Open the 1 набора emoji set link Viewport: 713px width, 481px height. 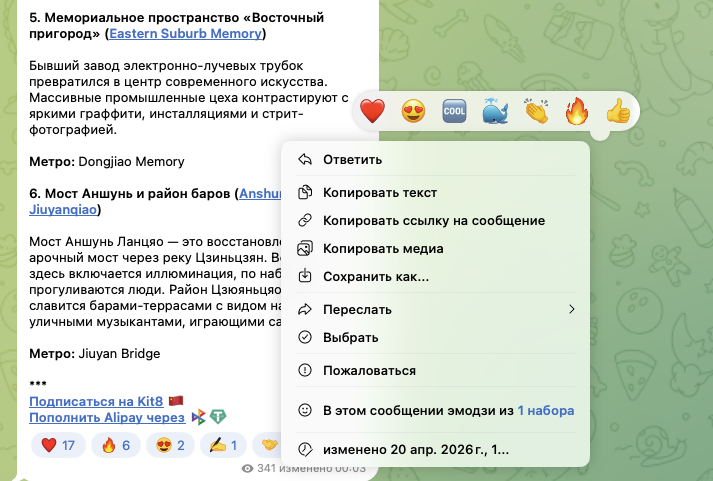545,409
